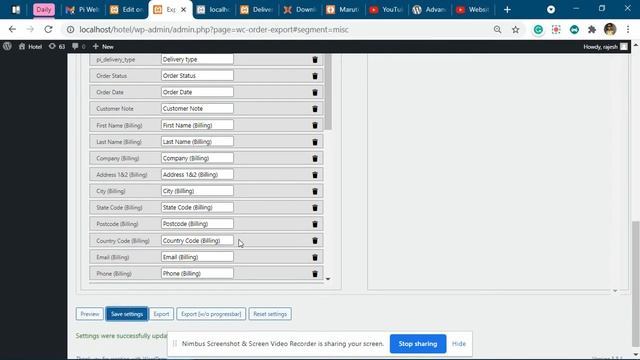
Task: Open the New content menu
Action: [103, 47]
